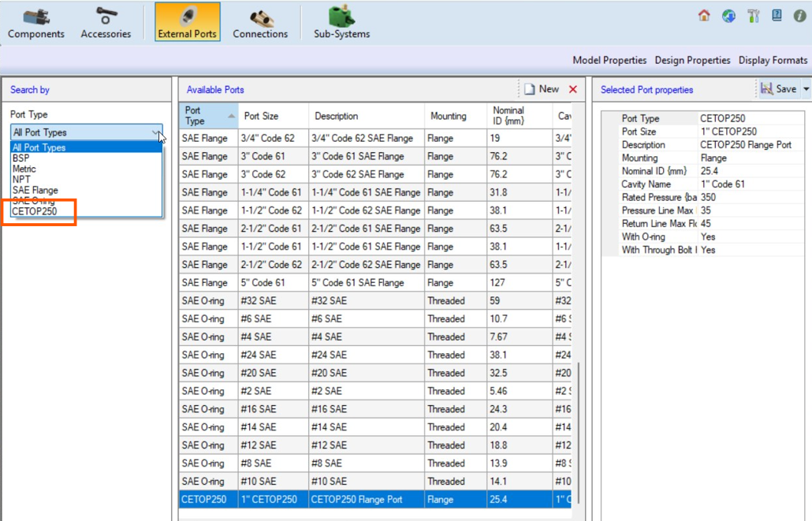Select SAE Flange in port type dropdown

point(35,190)
